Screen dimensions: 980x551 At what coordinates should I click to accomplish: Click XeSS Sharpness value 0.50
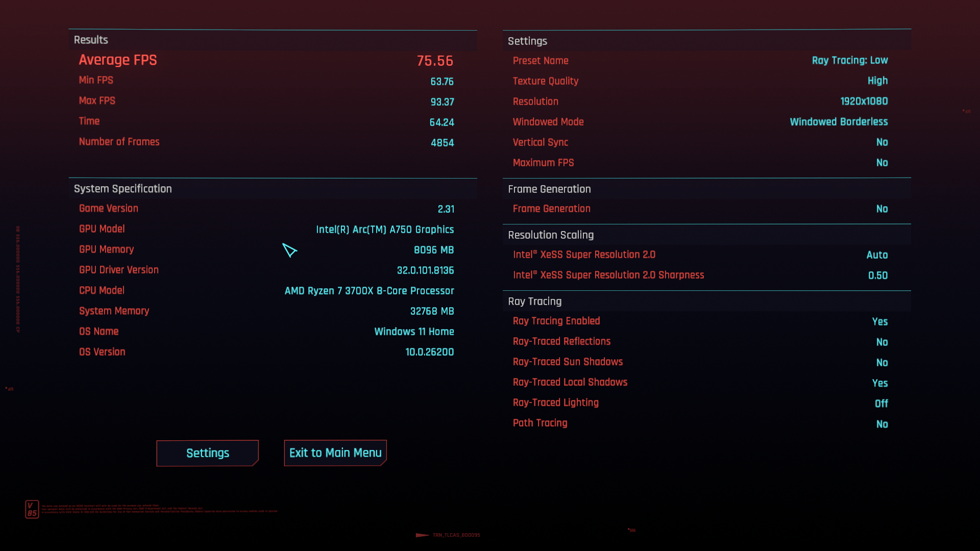[x=878, y=275]
